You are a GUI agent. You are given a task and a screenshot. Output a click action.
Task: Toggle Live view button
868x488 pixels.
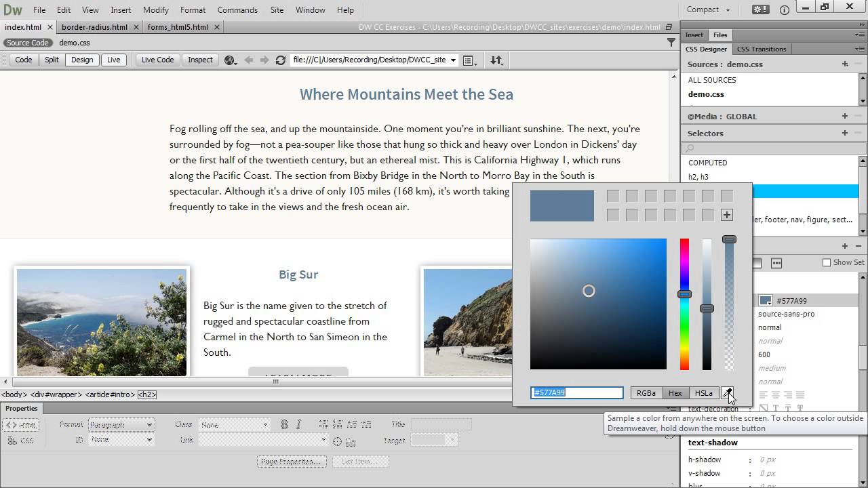click(x=113, y=60)
